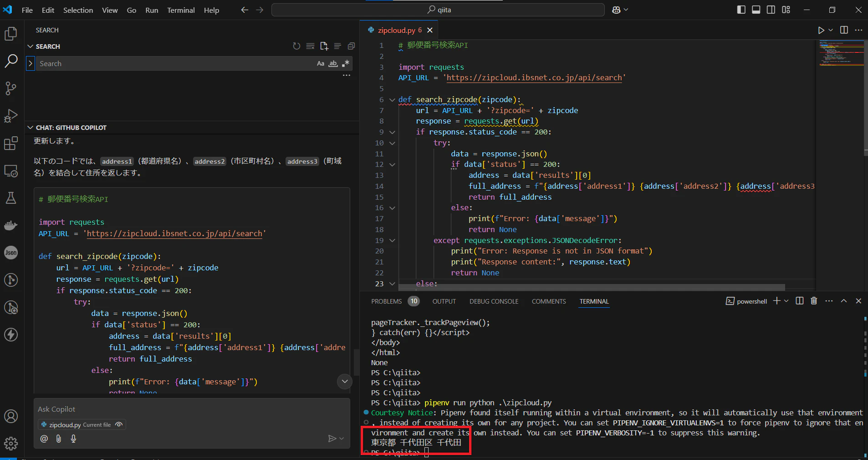Switch to the PROBLEMS tab
This screenshot has width=868, height=460.
click(386, 301)
